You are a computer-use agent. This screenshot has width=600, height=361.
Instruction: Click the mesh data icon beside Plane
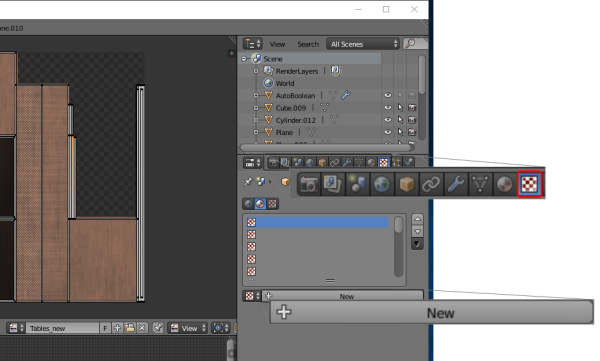(311, 132)
